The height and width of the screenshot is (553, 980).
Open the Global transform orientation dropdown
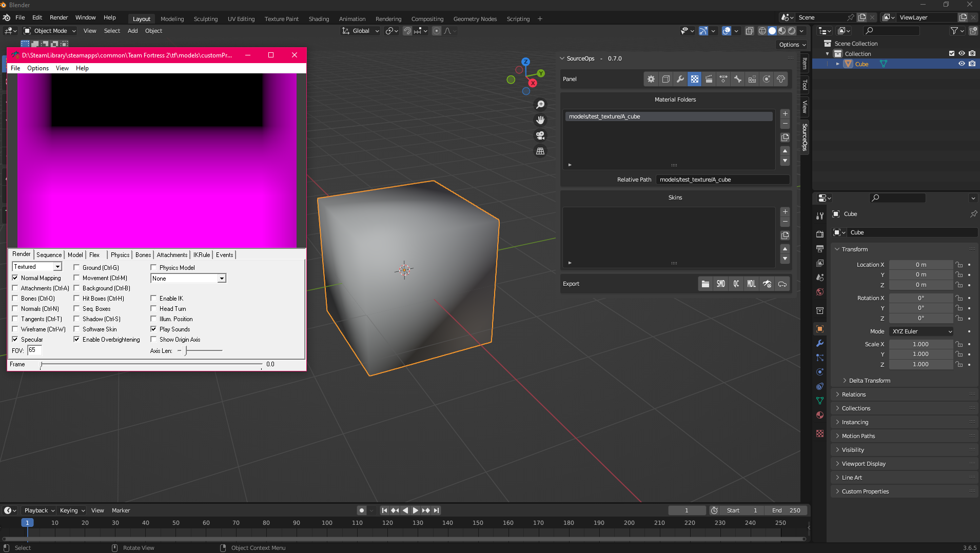click(x=361, y=31)
